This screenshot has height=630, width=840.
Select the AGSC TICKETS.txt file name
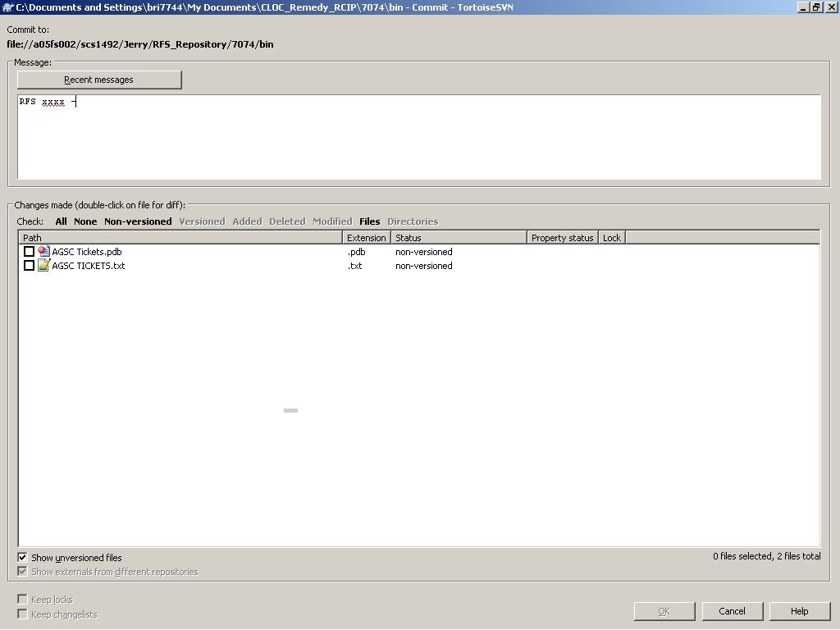tap(89, 266)
